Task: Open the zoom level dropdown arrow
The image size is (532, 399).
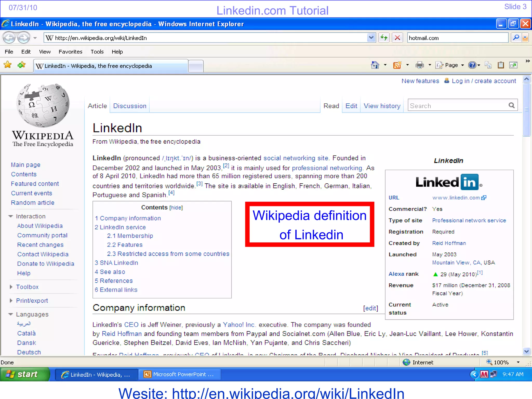Action: (x=518, y=362)
